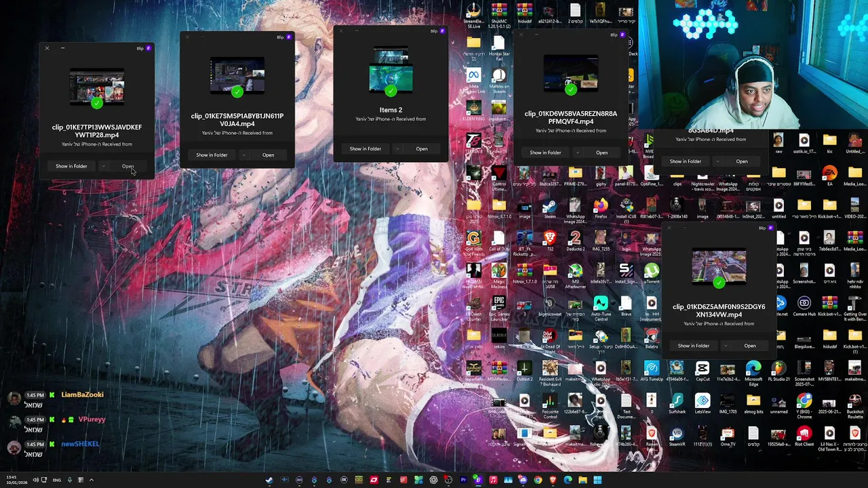Expand Open dropdown in 8GSAB4D.mp4 window
The height and width of the screenshot is (488, 868).
[718, 161]
